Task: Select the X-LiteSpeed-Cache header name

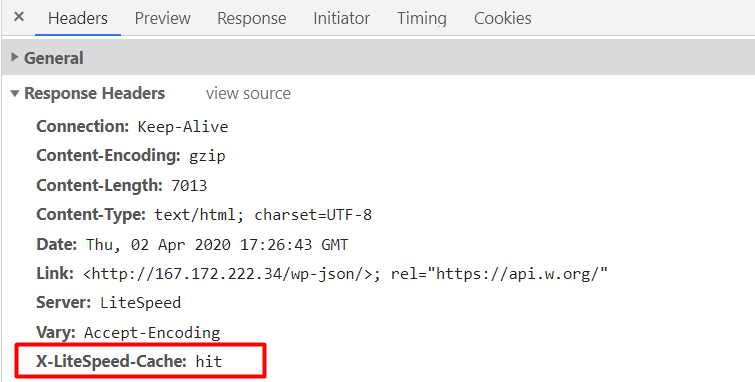Action: click(111, 361)
